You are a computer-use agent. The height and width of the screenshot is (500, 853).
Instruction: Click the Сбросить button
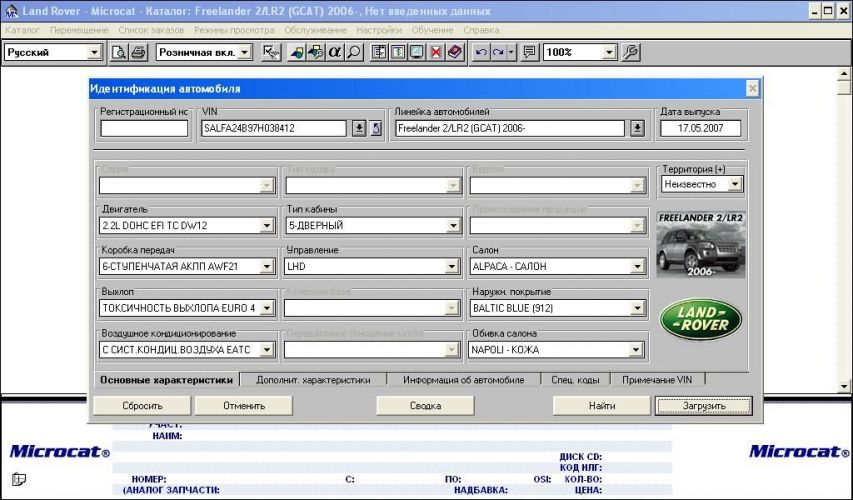click(142, 406)
